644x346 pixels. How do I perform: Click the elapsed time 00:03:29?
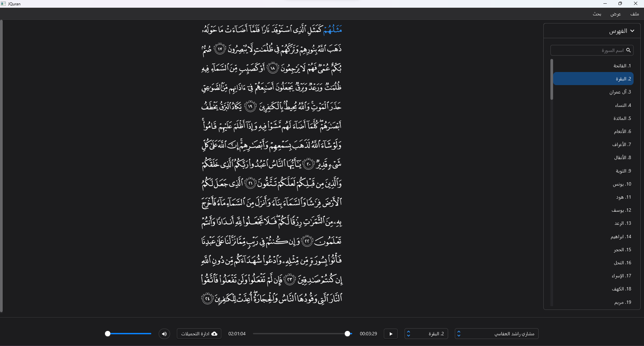pyautogui.click(x=368, y=334)
